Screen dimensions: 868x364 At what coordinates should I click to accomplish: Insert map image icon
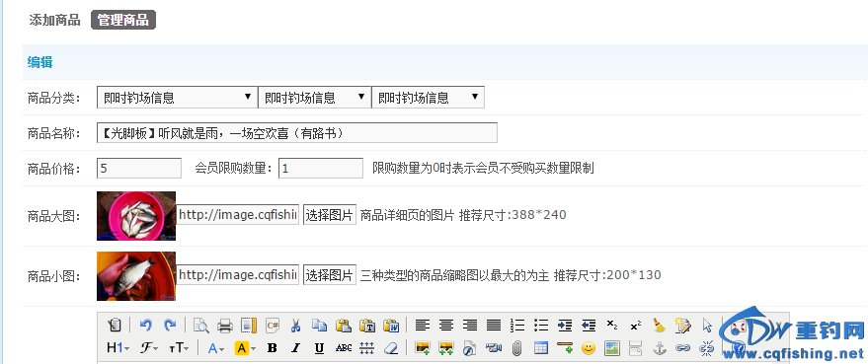612,348
